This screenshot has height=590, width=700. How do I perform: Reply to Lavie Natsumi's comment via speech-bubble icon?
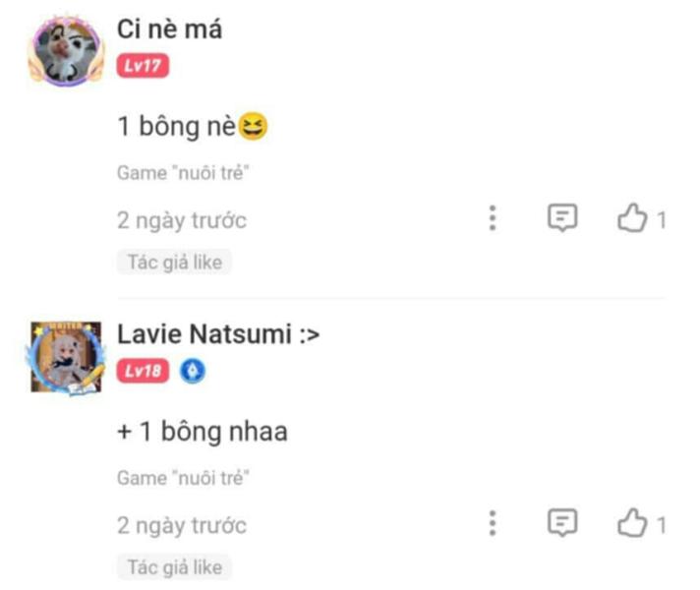(x=561, y=524)
